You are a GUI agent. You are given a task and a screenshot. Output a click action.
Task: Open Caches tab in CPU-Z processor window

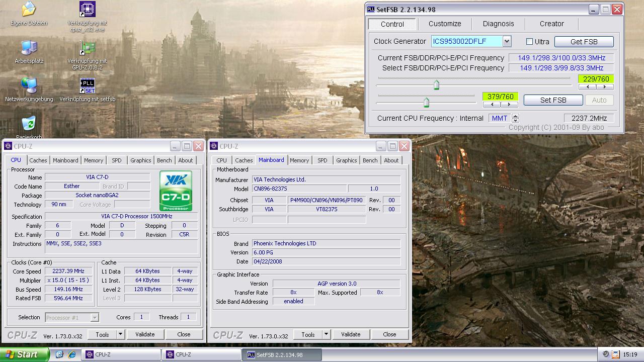coord(38,160)
